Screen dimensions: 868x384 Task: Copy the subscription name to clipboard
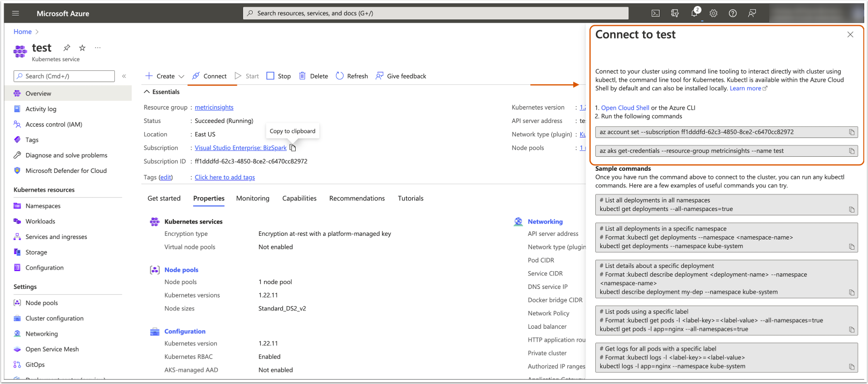(293, 148)
